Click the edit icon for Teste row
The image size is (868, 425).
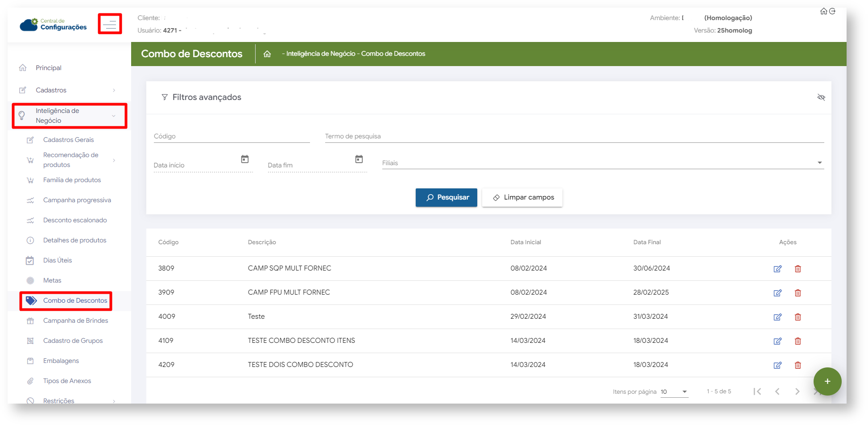pos(777,317)
